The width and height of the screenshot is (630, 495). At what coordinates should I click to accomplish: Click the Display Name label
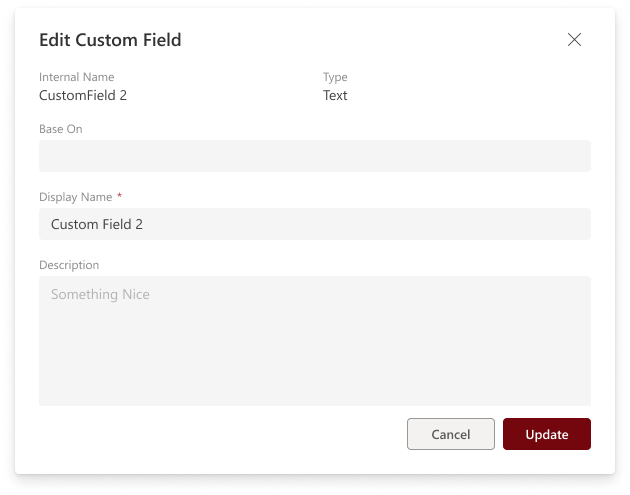[75, 197]
